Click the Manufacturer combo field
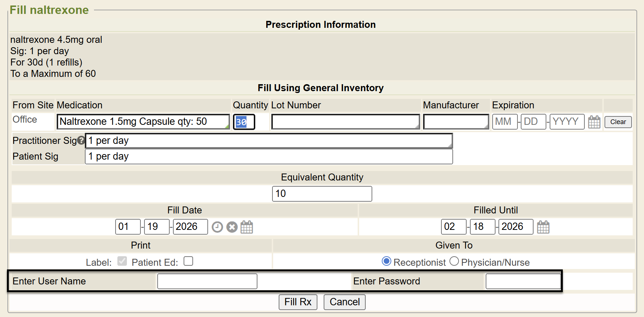The height and width of the screenshot is (317, 644). (456, 122)
